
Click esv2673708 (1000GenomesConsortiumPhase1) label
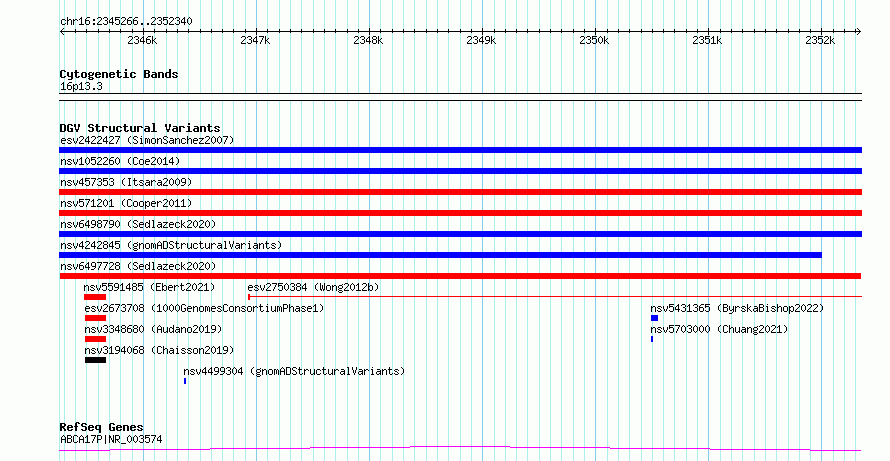pyautogui.click(x=204, y=308)
